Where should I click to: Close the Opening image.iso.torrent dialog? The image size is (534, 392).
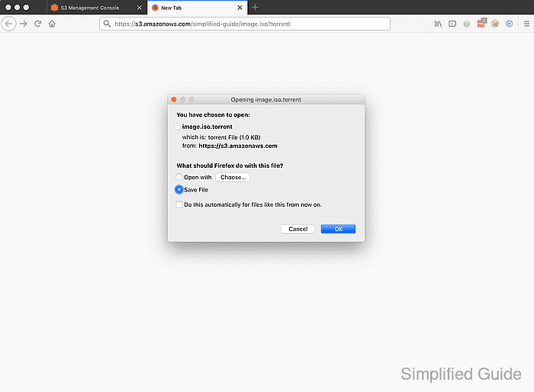(x=174, y=99)
